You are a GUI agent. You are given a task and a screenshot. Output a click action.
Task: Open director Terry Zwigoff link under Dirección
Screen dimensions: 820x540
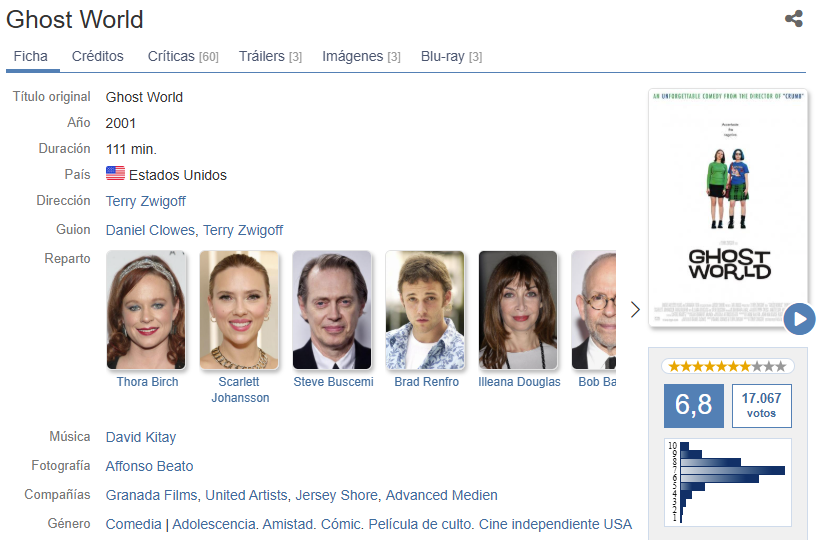[145, 201]
